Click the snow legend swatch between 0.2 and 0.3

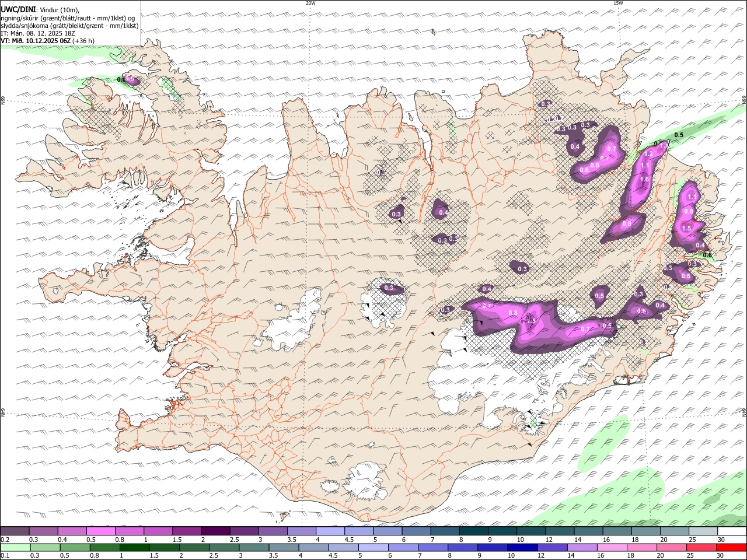15,531
